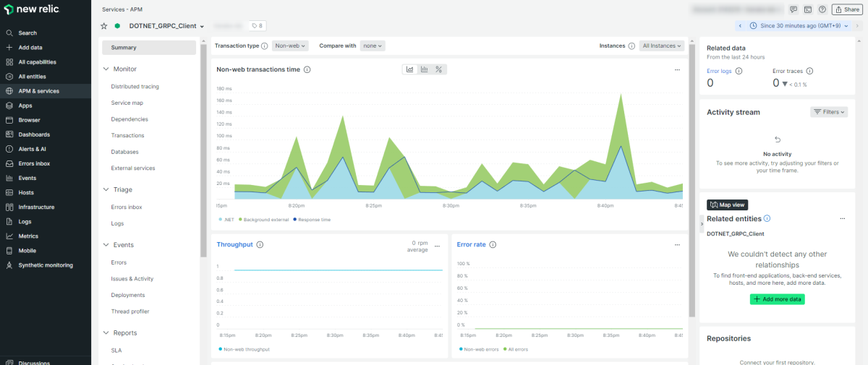This screenshot has height=365, width=868.
Task: Open the query console icon in header
Action: tap(808, 9)
